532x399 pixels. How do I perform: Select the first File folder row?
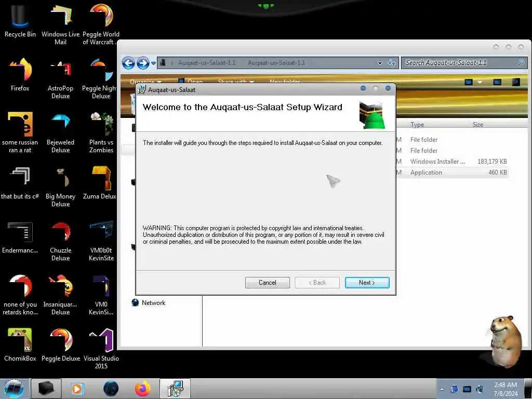pos(451,139)
